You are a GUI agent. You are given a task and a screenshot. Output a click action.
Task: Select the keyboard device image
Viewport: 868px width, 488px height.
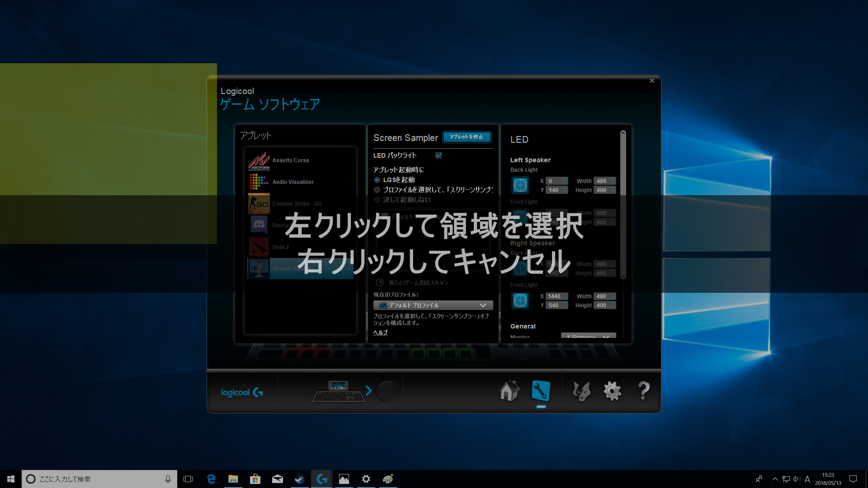click(339, 392)
